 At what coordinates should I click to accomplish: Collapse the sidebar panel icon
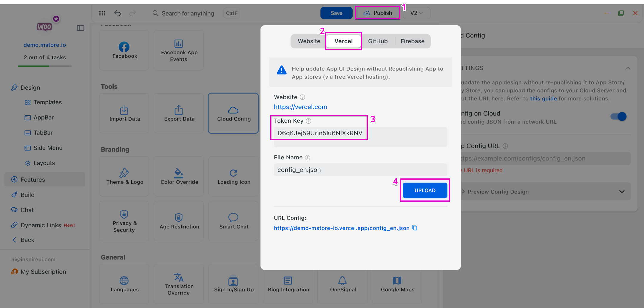pyautogui.click(x=81, y=28)
